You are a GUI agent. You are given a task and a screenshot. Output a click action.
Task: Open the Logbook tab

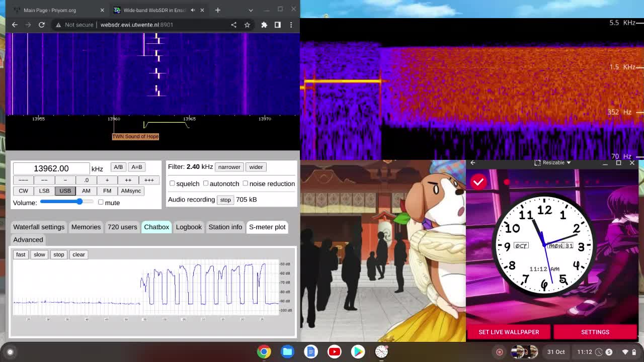pos(189,227)
